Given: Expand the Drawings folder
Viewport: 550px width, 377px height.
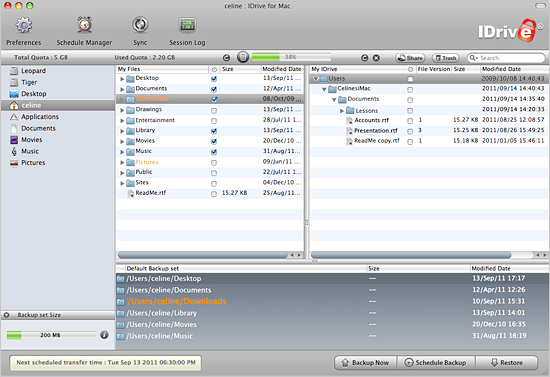Looking at the screenshot, I should [x=122, y=110].
